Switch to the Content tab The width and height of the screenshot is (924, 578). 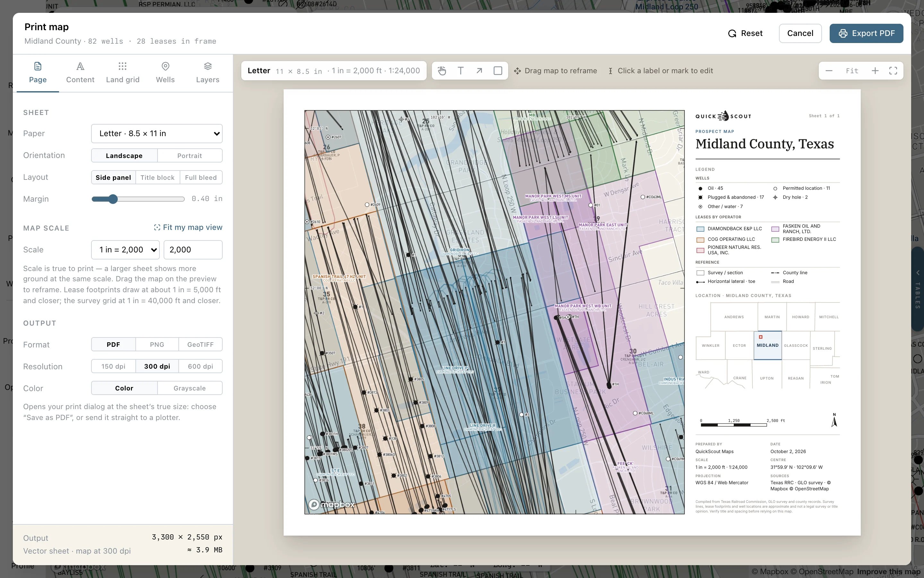click(x=80, y=73)
